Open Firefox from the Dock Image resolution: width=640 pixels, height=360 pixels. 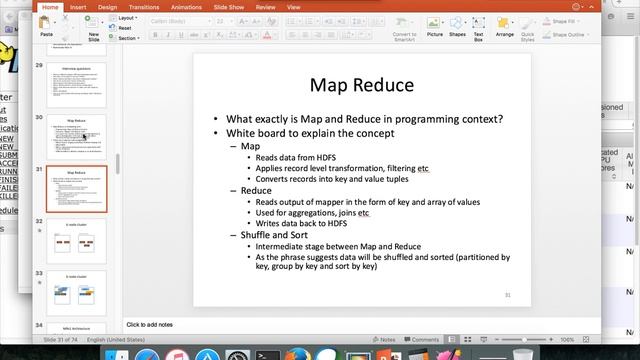click(x=298, y=354)
